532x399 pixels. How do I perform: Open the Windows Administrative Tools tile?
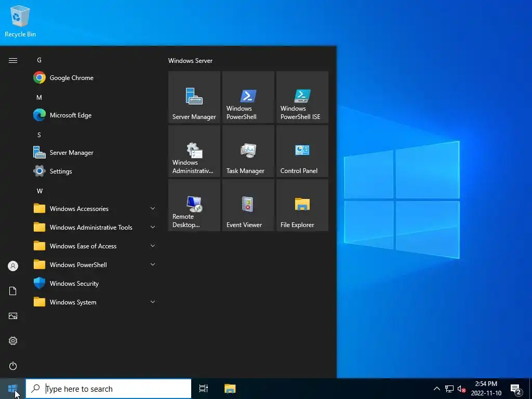[194, 151]
